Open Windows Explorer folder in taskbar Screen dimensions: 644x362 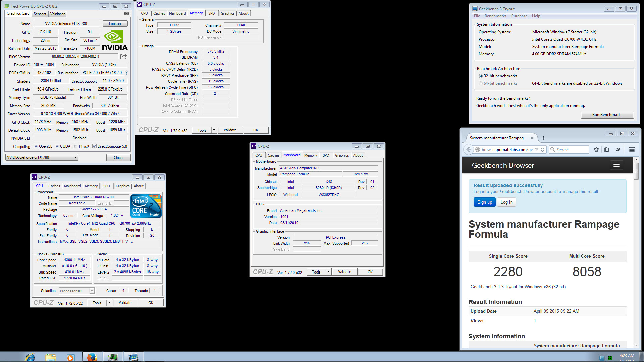[51, 357]
